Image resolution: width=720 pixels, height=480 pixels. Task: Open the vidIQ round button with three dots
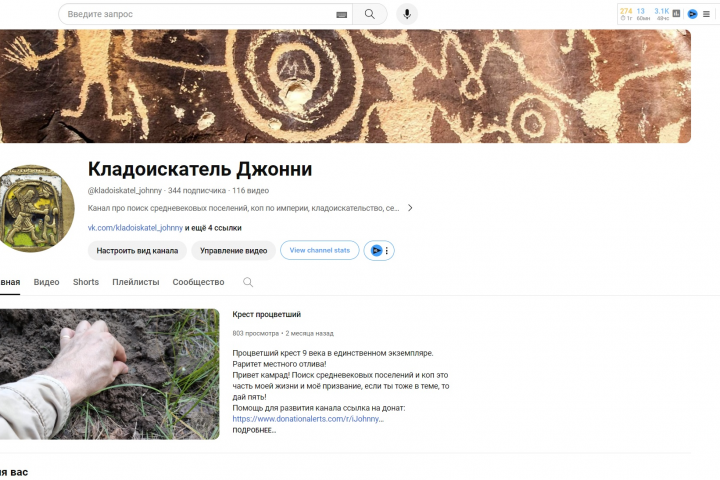tap(379, 250)
